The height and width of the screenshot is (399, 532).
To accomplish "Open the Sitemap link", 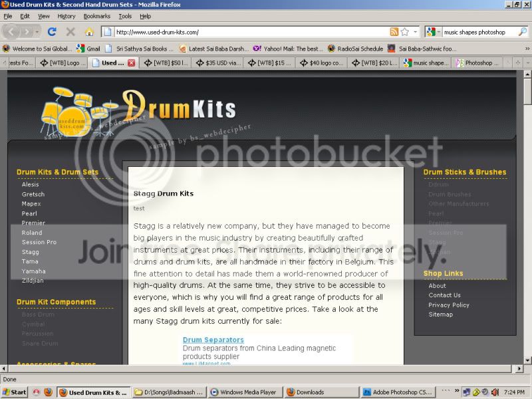I will [440, 315].
